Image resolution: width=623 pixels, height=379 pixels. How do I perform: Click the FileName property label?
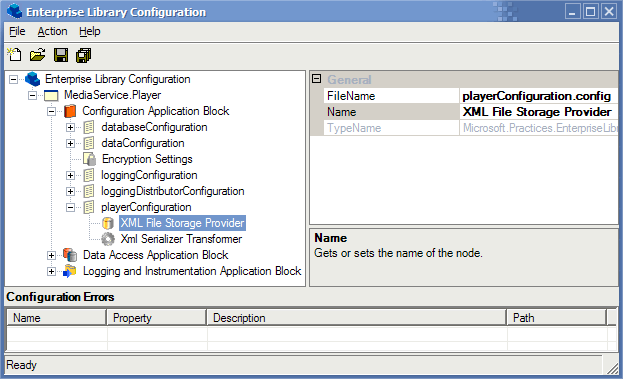click(x=391, y=96)
